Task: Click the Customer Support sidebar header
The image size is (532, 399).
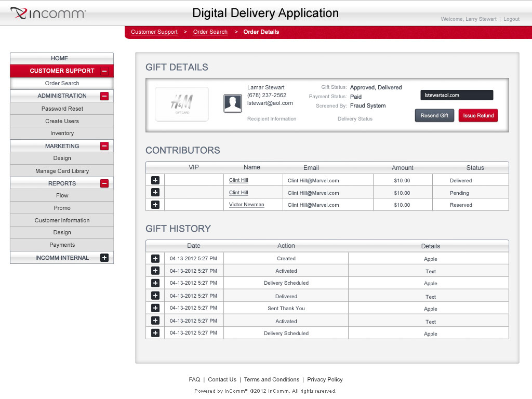Action: click(62, 71)
